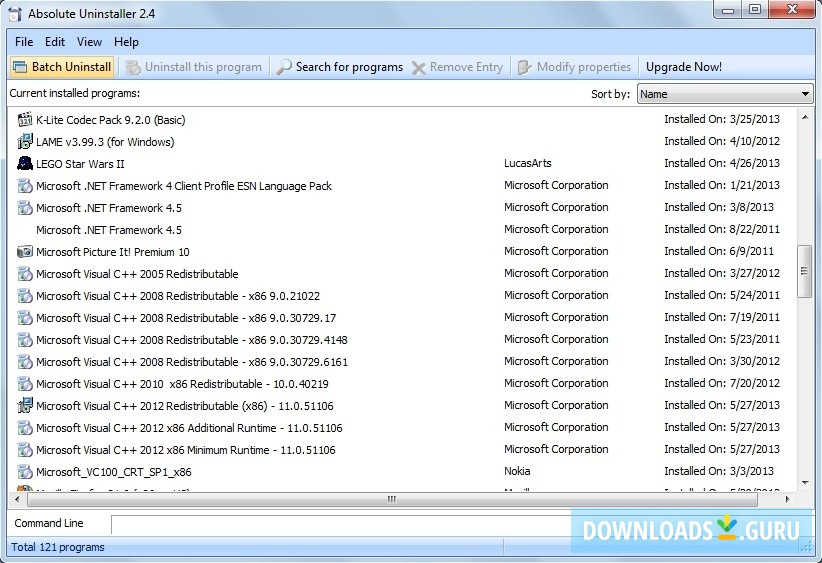Click the K-Lite Codec Pack icon
Viewport: 822px width, 563px height.
pyautogui.click(x=25, y=120)
